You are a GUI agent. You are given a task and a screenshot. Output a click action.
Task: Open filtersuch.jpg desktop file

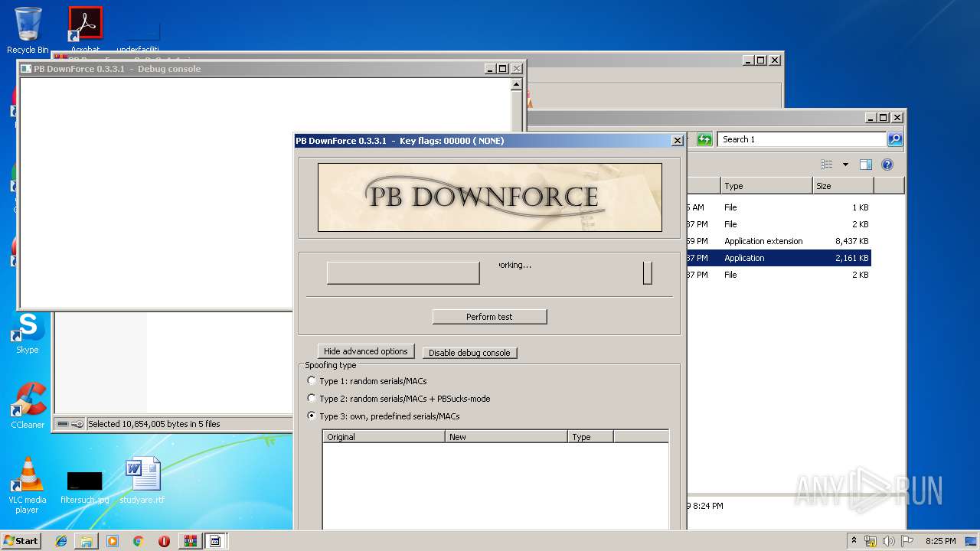[x=84, y=487]
